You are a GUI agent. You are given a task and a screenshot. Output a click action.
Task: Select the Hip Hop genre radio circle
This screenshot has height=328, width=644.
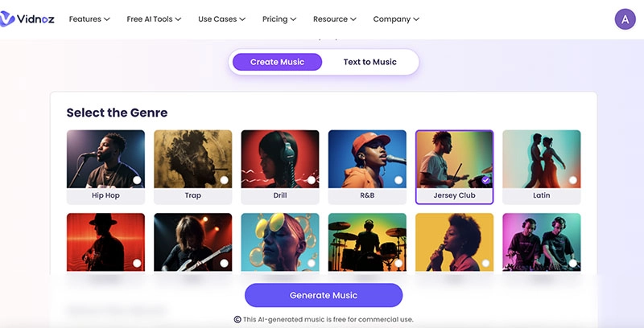137,180
